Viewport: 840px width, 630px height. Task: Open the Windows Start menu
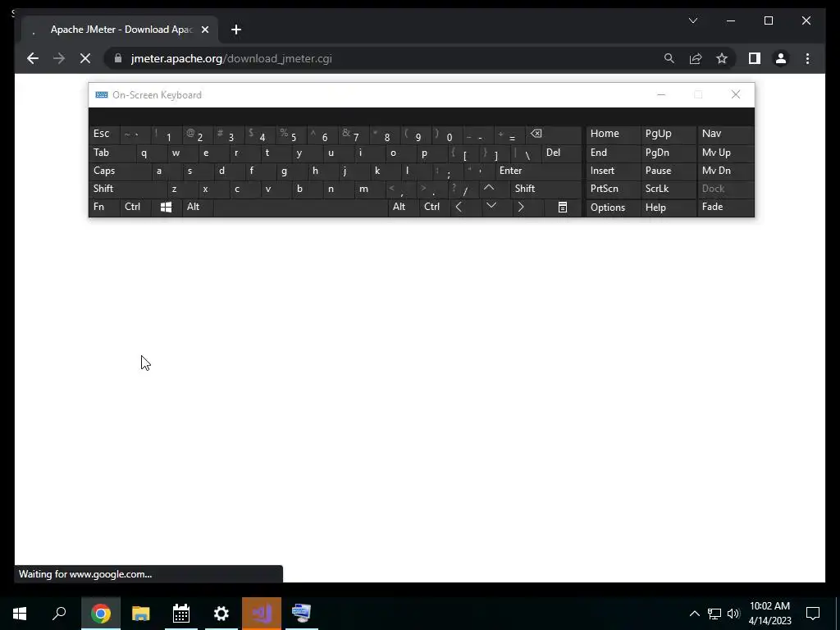pyautogui.click(x=20, y=614)
